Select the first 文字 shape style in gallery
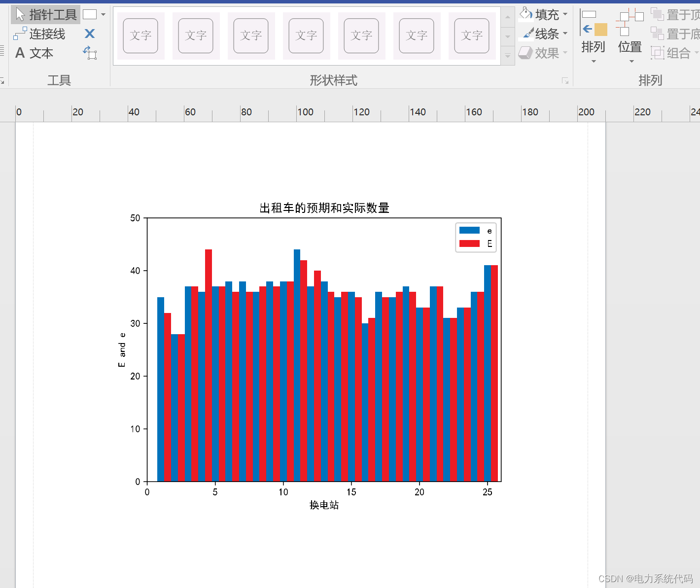Viewport: 700px width, 588px height. (140, 35)
